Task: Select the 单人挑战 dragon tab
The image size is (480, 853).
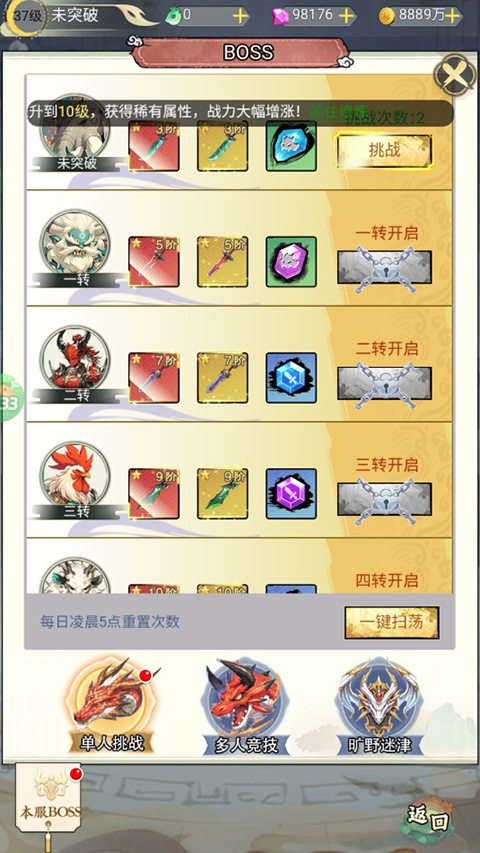Action: point(113,707)
